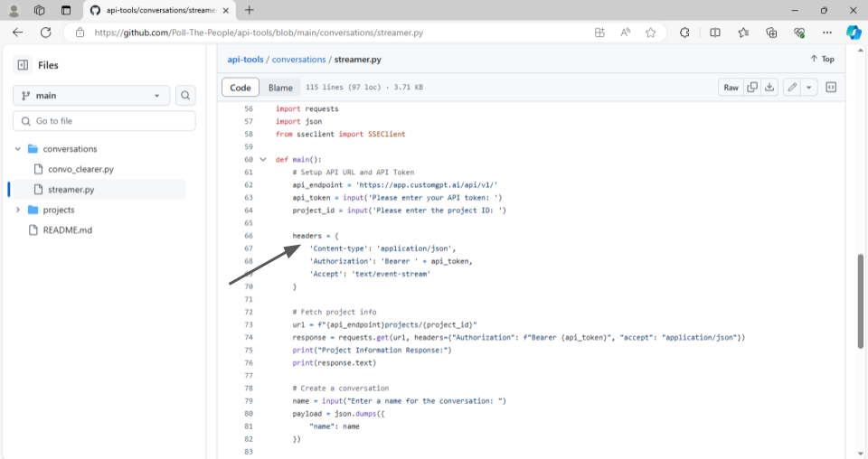Select line number 80
This screenshot has height=459, width=868.
click(x=249, y=414)
